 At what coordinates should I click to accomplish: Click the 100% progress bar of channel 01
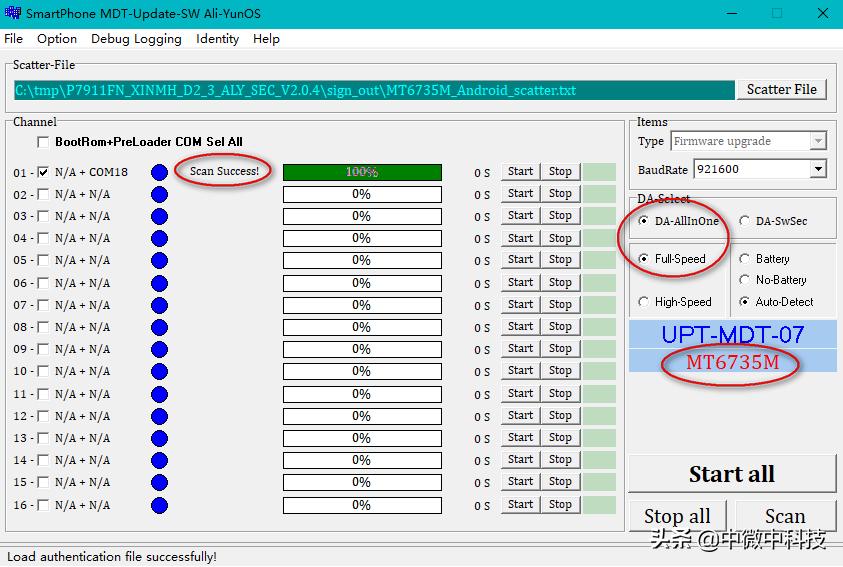point(362,172)
